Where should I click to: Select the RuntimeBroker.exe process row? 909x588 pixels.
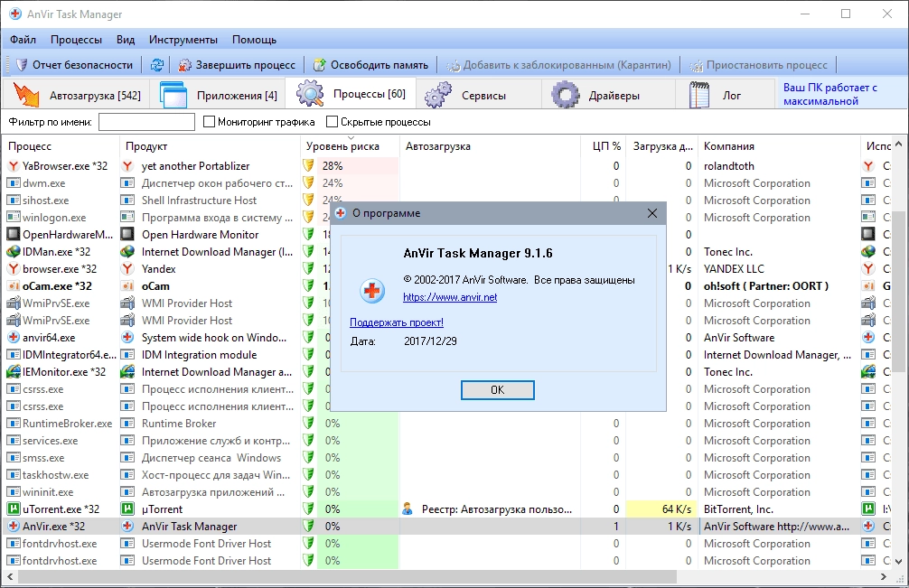[x=447, y=424]
